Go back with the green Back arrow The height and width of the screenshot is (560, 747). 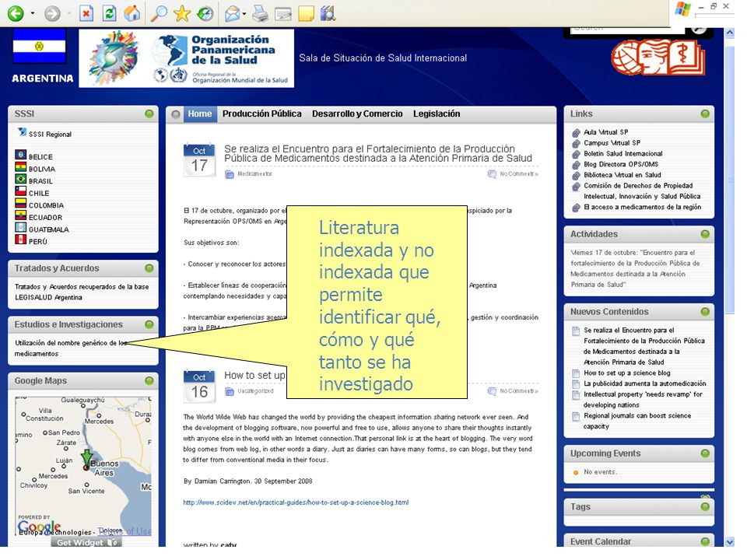16,13
